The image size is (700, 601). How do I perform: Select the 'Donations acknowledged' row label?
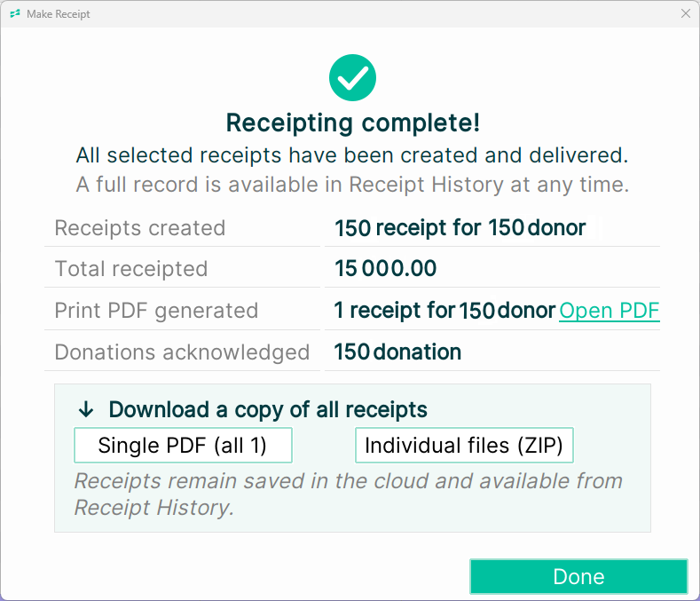click(182, 352)
